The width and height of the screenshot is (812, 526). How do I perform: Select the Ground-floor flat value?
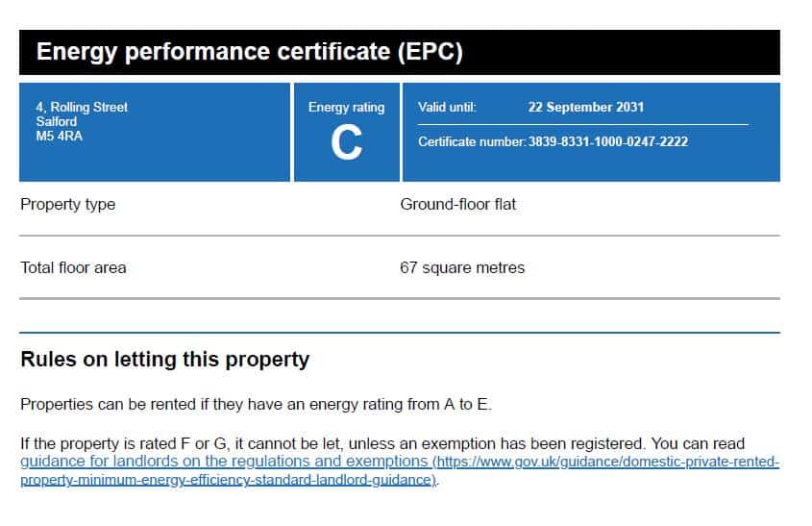click(x=457, y=205)
